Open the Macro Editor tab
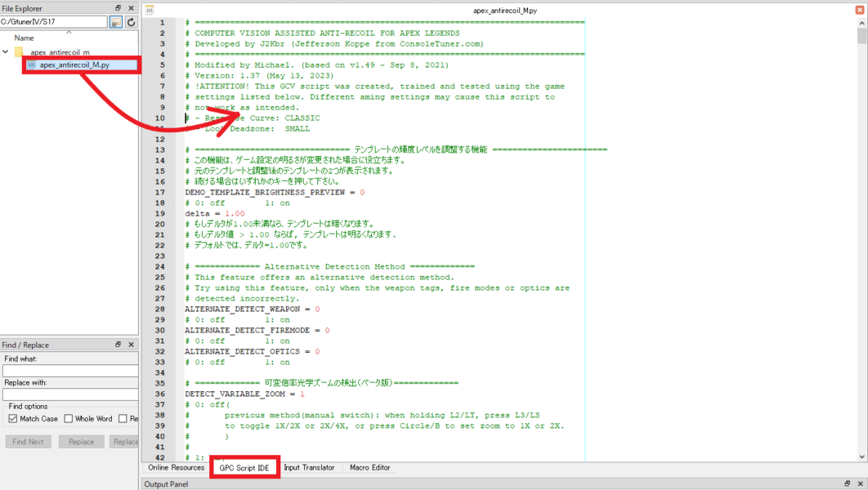 369,468
